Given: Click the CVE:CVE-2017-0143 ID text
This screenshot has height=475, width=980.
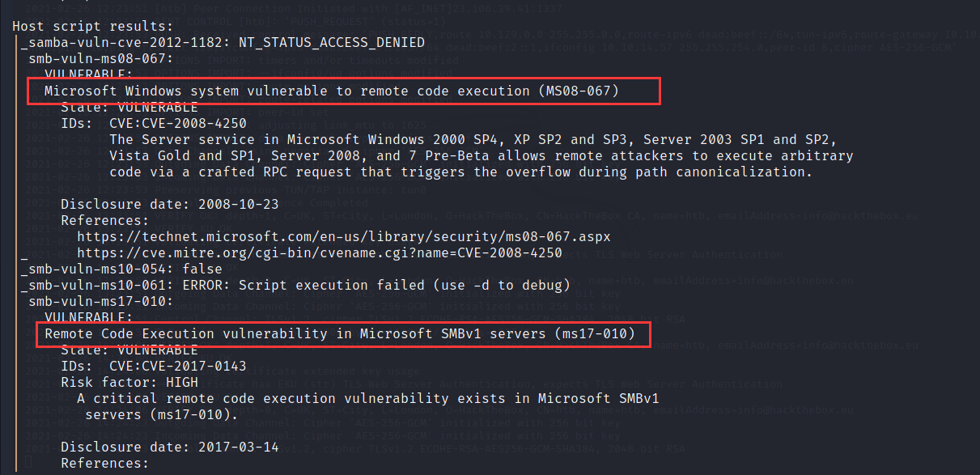Looking at the screenshot, I should pos(177,366).
